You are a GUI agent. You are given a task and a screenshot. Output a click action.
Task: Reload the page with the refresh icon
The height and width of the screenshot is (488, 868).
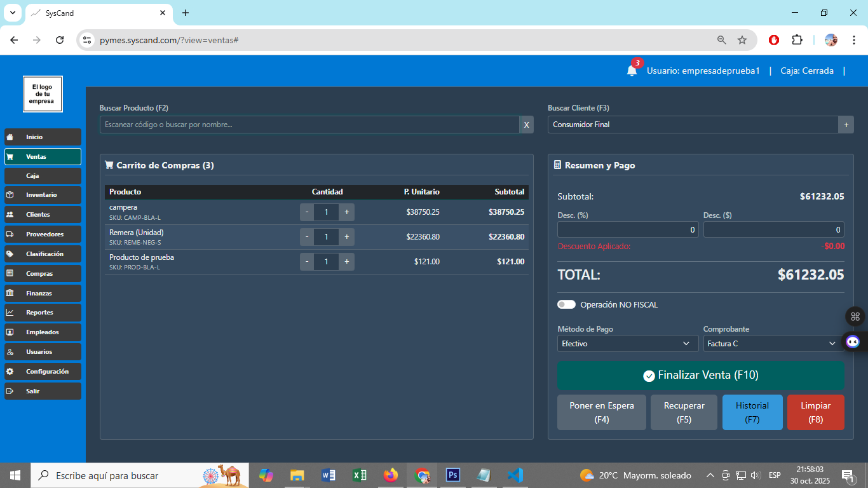tap(60, 40)
